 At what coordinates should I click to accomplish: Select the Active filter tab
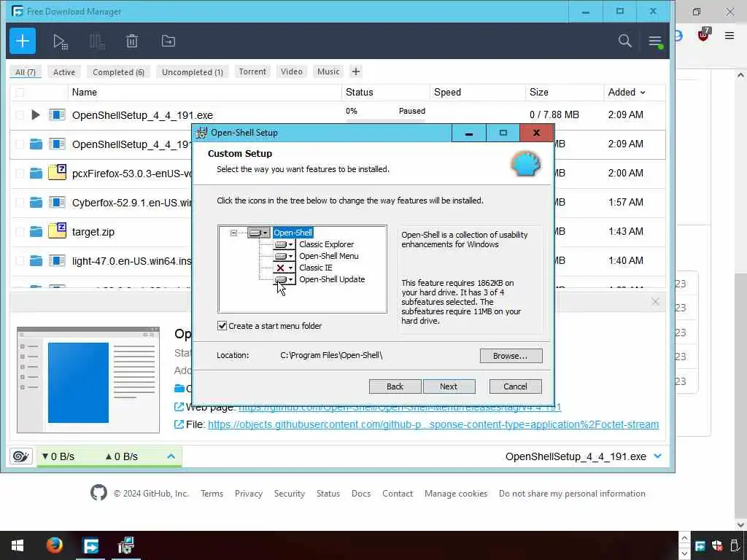pyautogui.click(x=64, y=72)
